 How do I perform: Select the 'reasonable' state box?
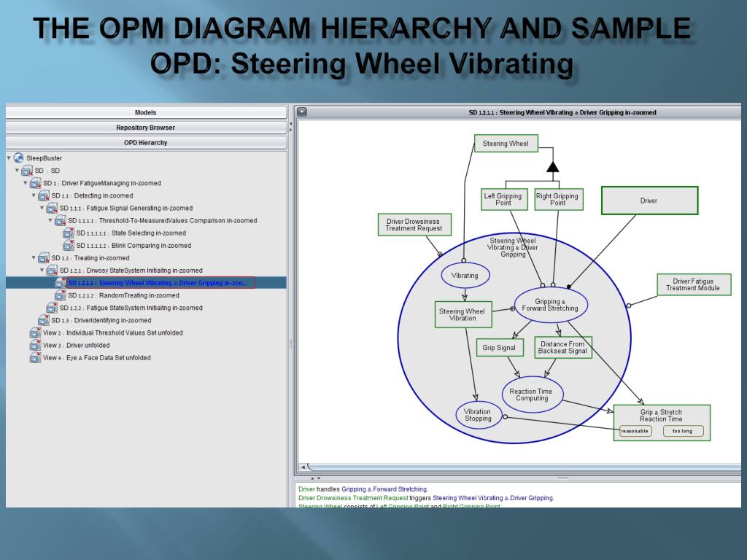(x=635, y=431)
